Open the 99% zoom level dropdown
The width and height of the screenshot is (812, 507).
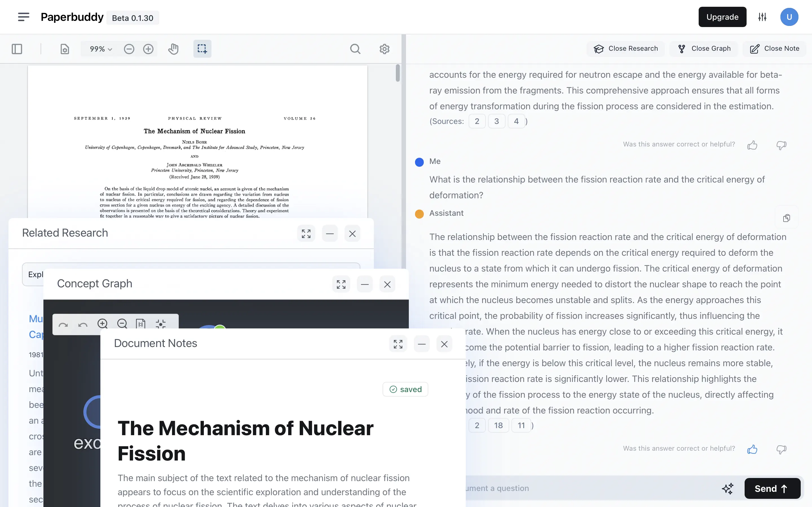(99, 49)
